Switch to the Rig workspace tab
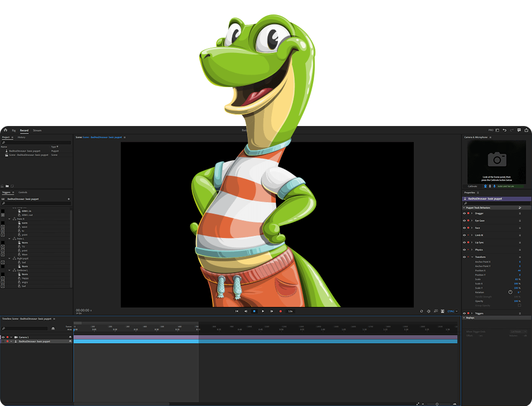The height and width of the screenshot is (406, 532). (13, 131)
